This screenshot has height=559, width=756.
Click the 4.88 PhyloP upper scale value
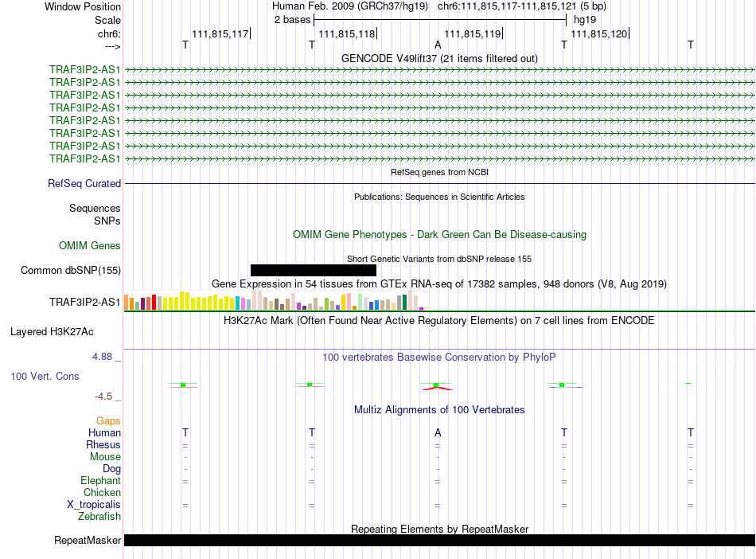click(102, 357)
